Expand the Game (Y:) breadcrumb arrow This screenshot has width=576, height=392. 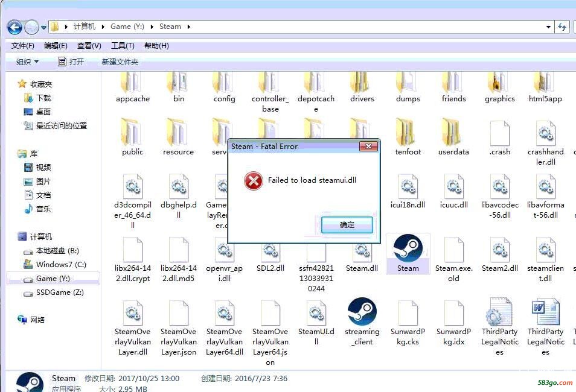click(x=152, y=27)
